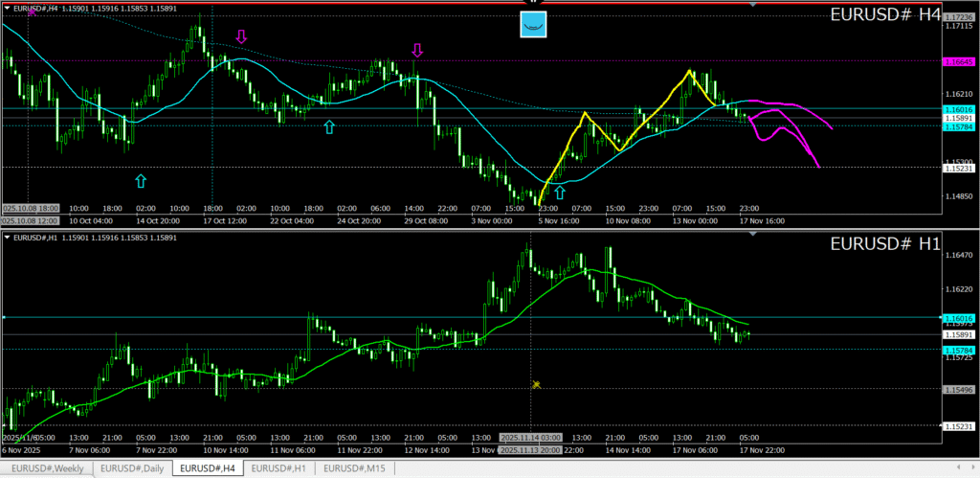The image size is (980, 478).
Task: Switch to the EURUSD#,Weekly tab
Action: [47, 468]
